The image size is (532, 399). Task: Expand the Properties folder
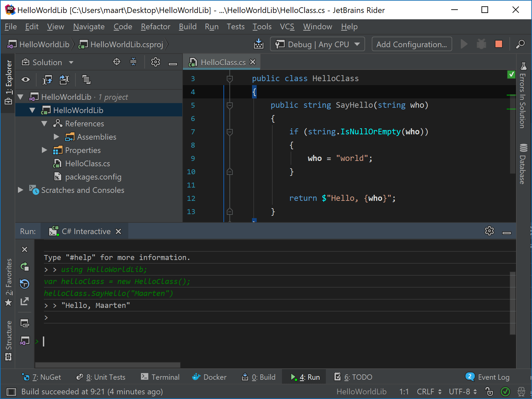click(x=44, y=150)
